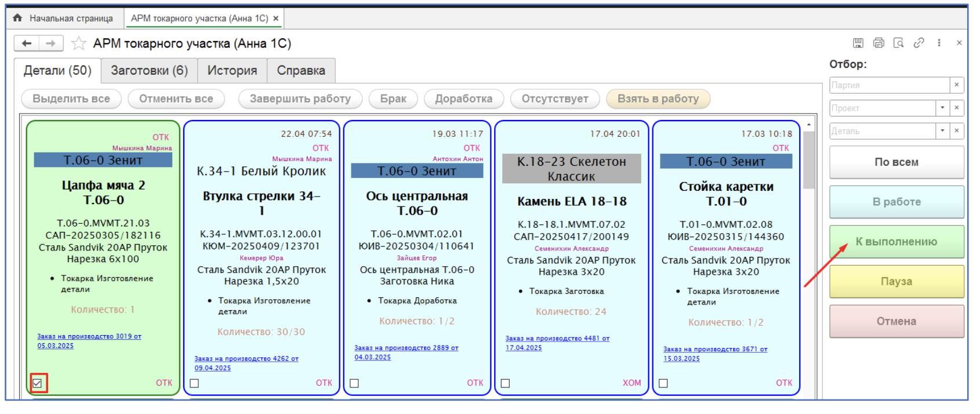Viewport: 980px width, 414px height.
Task: Open the Справка tab
Action: pos(301,71)
